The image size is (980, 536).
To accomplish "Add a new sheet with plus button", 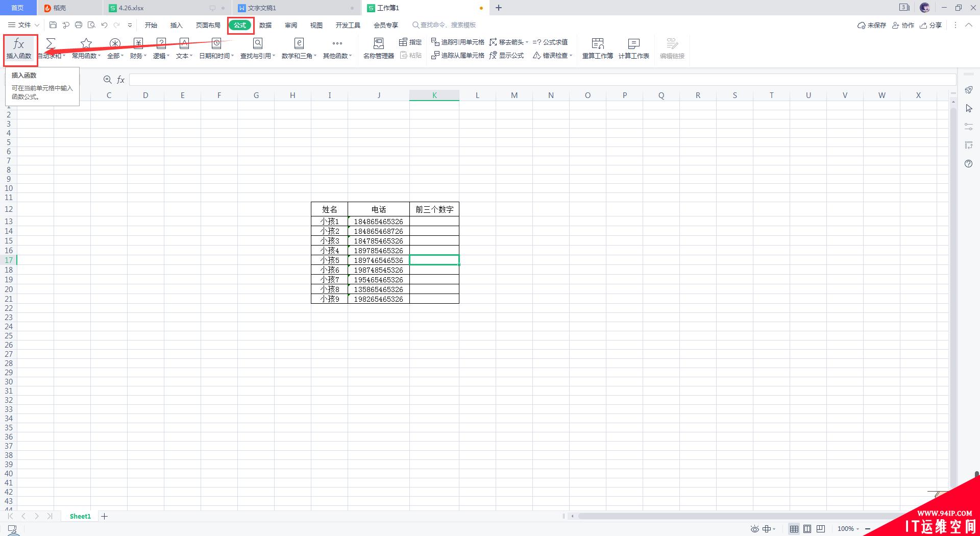I will [x=105, y=517].
